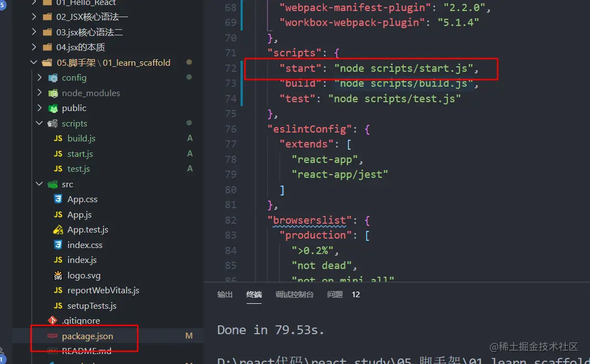Click the CSS icon of App.css
Image resolution: width=590 pixels, height=364 pixels.
[58, 199]
